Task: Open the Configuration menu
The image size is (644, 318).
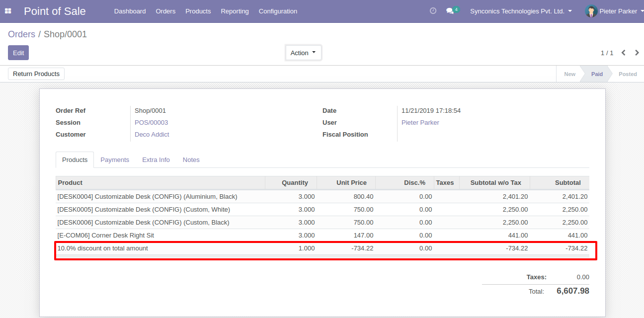Action: [x=278, y=11]
